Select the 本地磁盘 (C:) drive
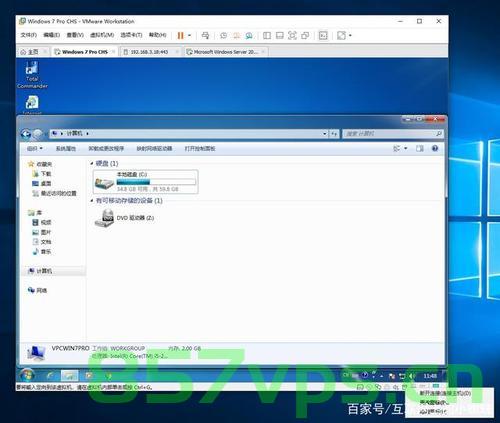The image size is (500, 423). 146,182
